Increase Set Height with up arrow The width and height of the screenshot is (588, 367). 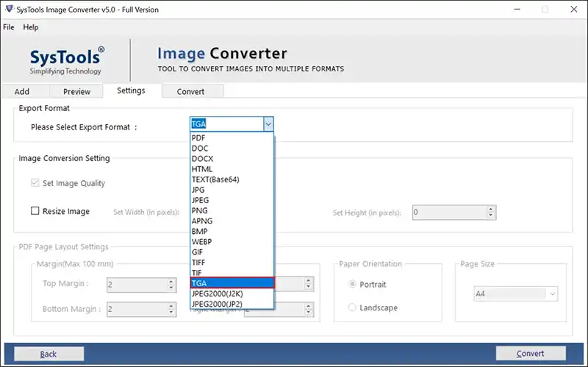click(491, 209)
